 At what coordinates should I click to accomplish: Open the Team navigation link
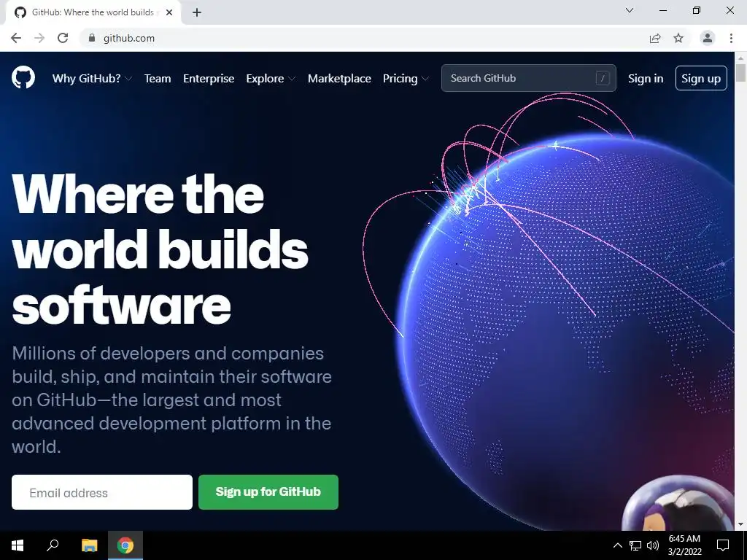click(x=158, y=79)
